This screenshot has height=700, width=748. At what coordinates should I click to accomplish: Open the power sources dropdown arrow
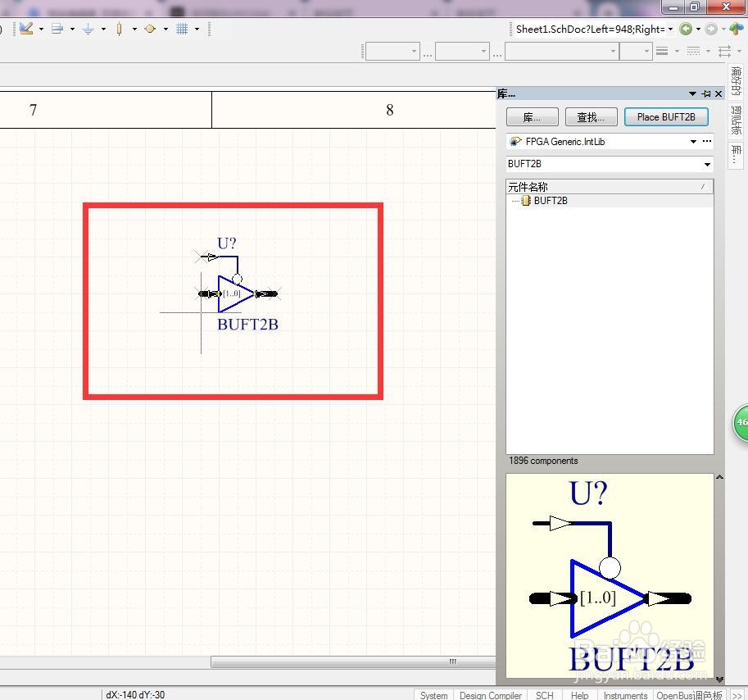point(103,30)
